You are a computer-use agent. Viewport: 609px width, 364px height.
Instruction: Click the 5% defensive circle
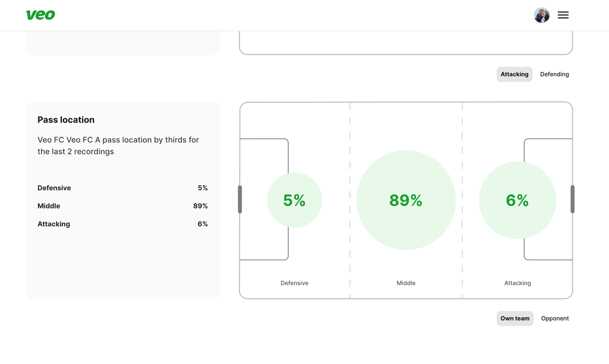(x=294, y=200)
